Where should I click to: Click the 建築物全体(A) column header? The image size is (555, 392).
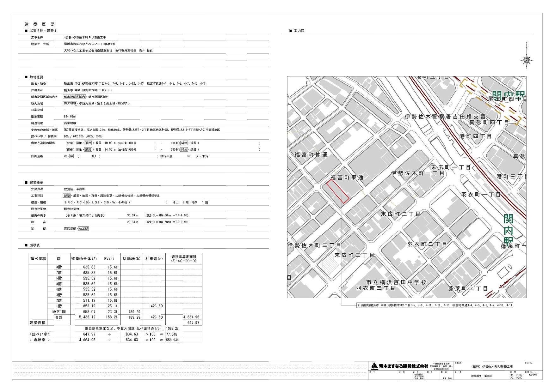click(x=84, y=259)
